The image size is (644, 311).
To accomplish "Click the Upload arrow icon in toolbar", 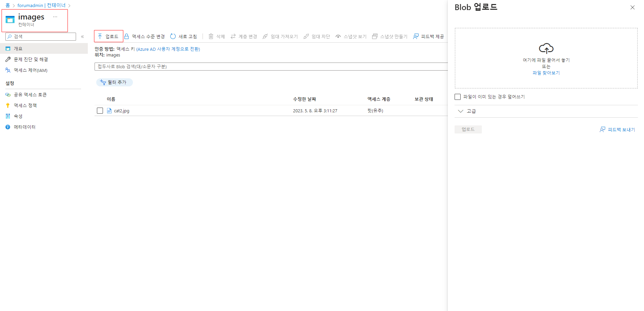I will point(100,36).
